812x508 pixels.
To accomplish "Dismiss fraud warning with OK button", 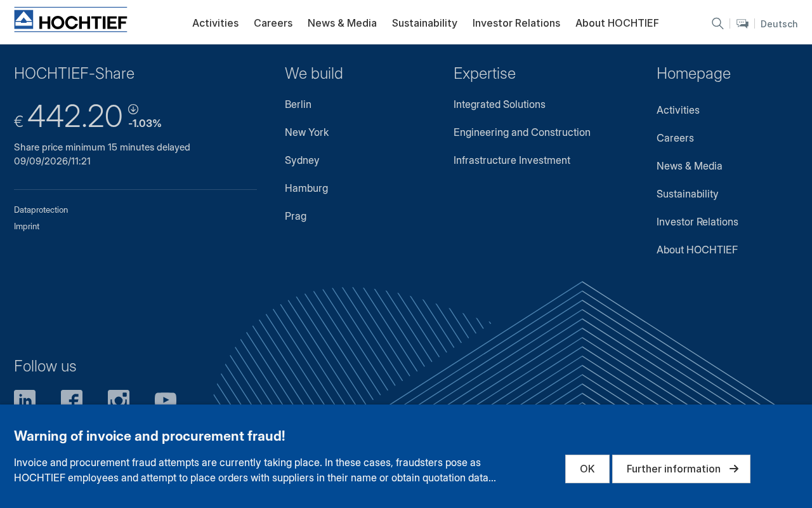I will click(587, 469).
